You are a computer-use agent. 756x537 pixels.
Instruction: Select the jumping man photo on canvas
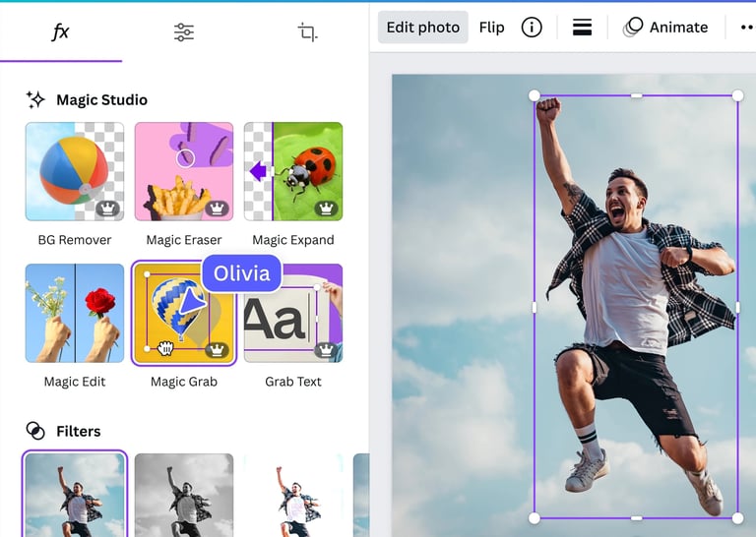click(x=637, y=307)
